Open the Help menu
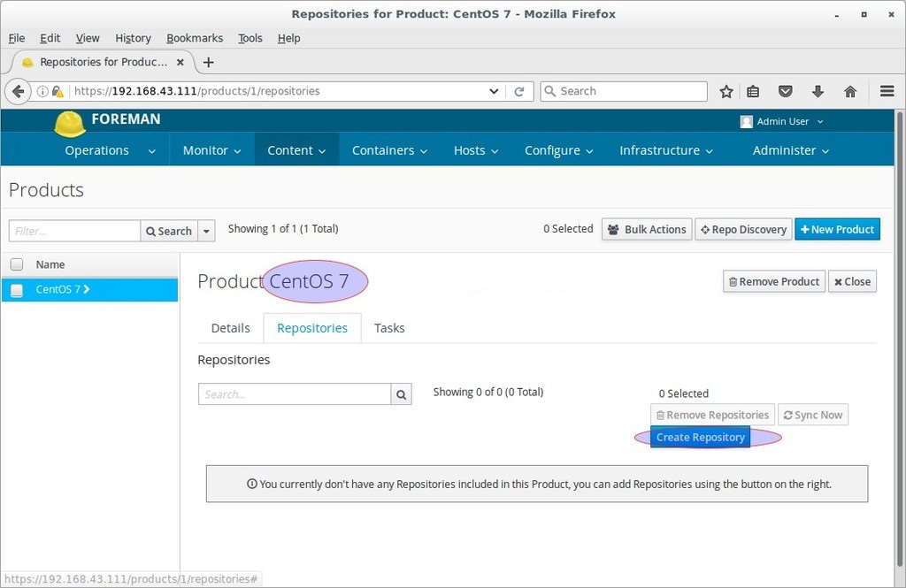This screenshot has width=906, height=588. click(x=288, y=38)
